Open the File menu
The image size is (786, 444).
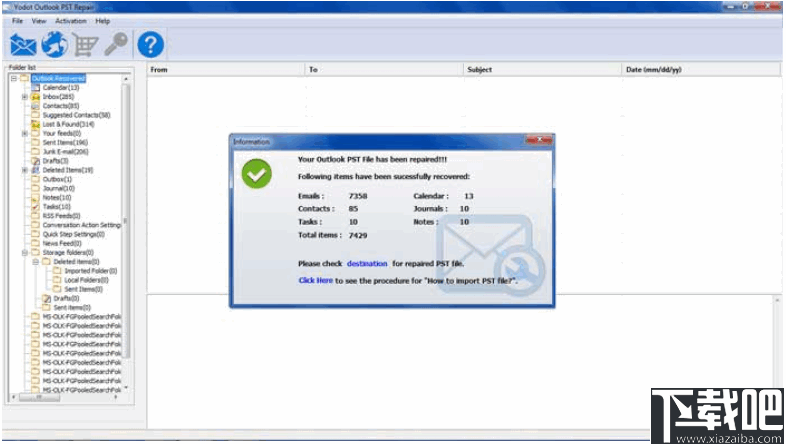(18, 21)
